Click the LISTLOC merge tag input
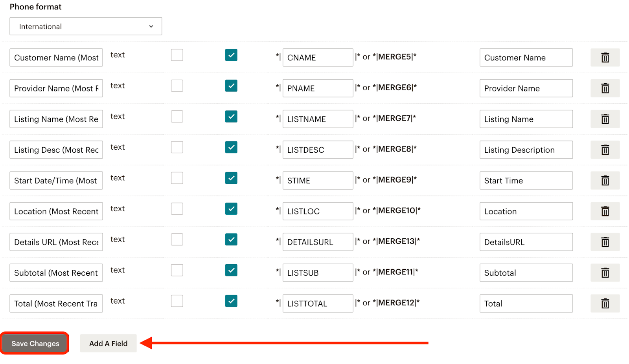This screenshot has width=629, height=364. coord(318,211)
